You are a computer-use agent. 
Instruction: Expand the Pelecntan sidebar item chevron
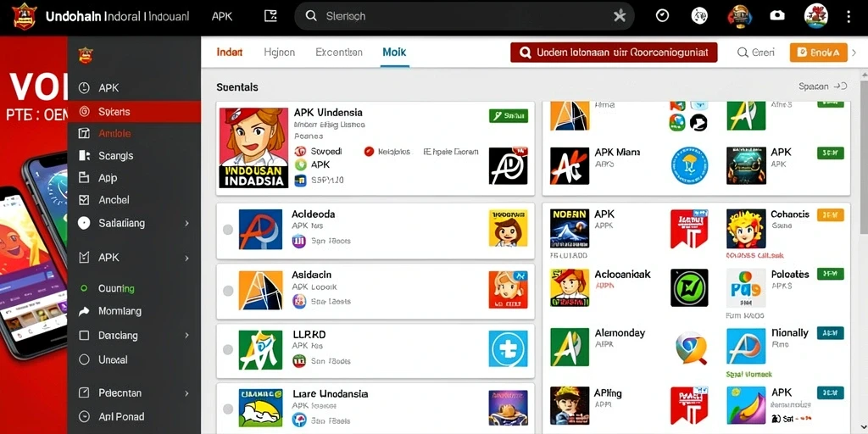[x=187, y=393]
